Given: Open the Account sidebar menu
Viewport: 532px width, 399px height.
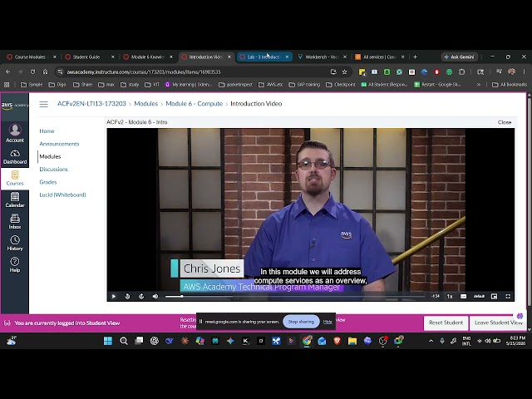Looking at the screenshot, I should (x=15, y=133).
